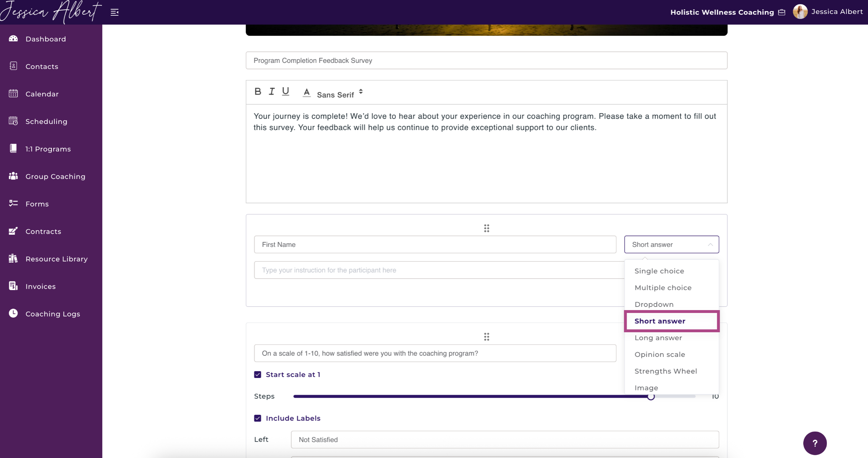868x458 pixels.
Task: Click the 1:1 Programs book icon
Action: 13,149
